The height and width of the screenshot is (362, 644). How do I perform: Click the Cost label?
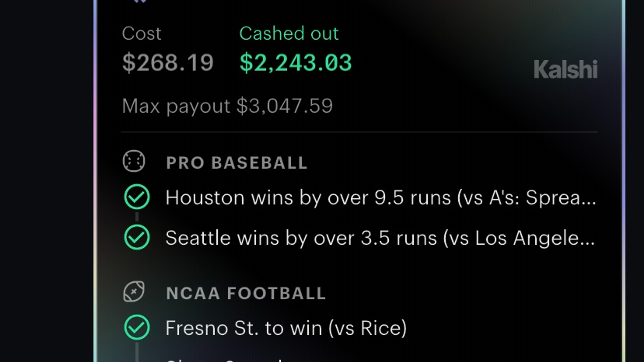(141, 33)
